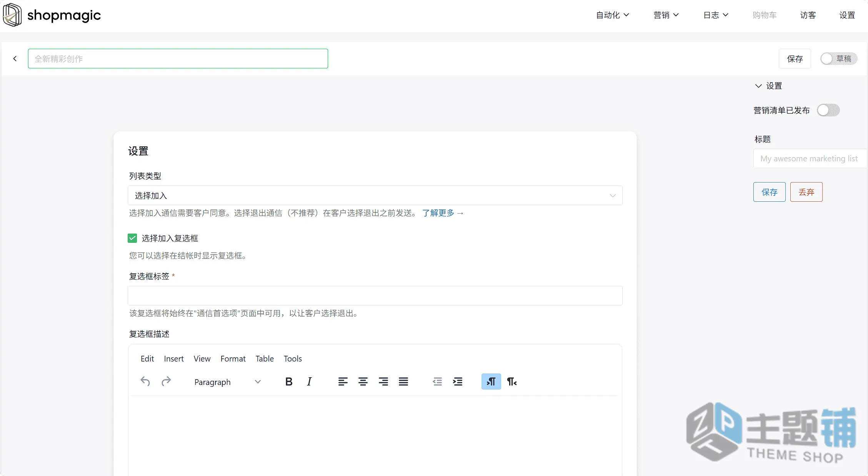Open the Paragraph format dropdown
The width and height of the screenshot is (868, 476).
(x=227, y=382)
